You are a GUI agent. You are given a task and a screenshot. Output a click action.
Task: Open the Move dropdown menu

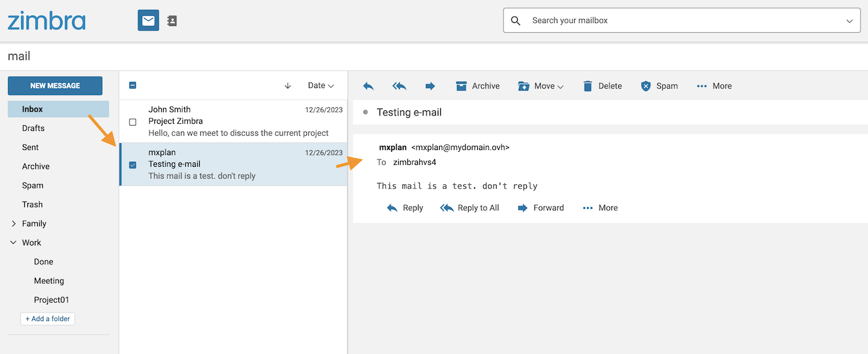[541, 86]
